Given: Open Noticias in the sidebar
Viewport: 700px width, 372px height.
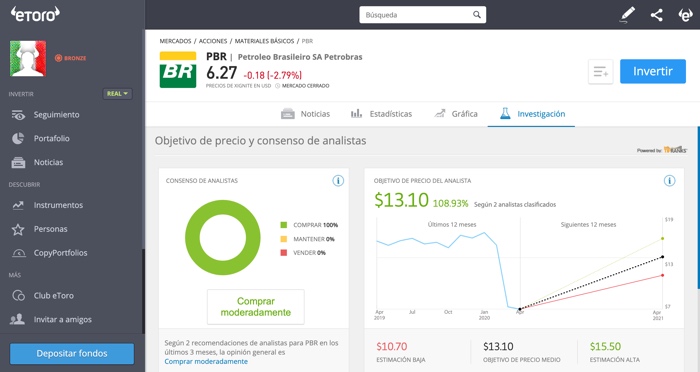Looking at the screenshot, I should pyautogui.click(x=48, y=163).
